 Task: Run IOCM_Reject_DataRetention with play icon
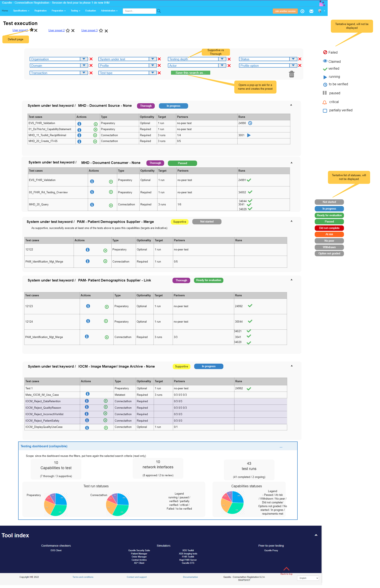tap(106, 401)
